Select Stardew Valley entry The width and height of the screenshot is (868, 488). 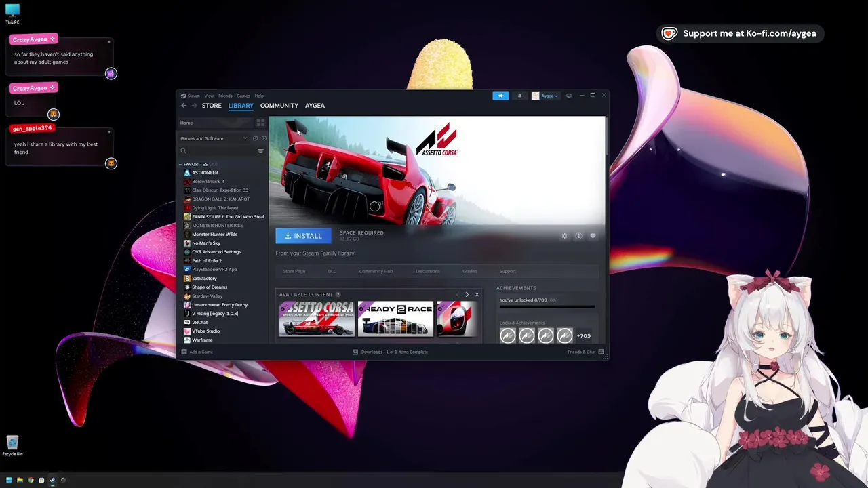tap(207, 296)
